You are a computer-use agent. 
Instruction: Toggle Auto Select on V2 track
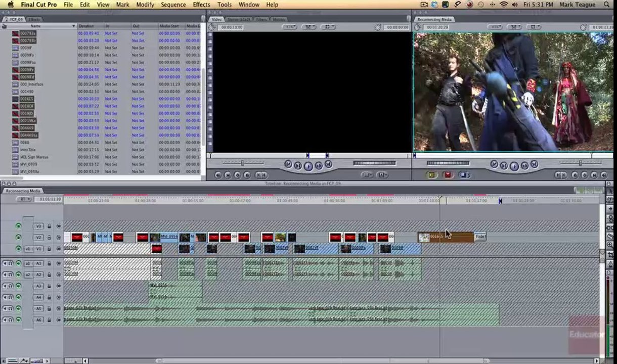click(x=59, y=237)
